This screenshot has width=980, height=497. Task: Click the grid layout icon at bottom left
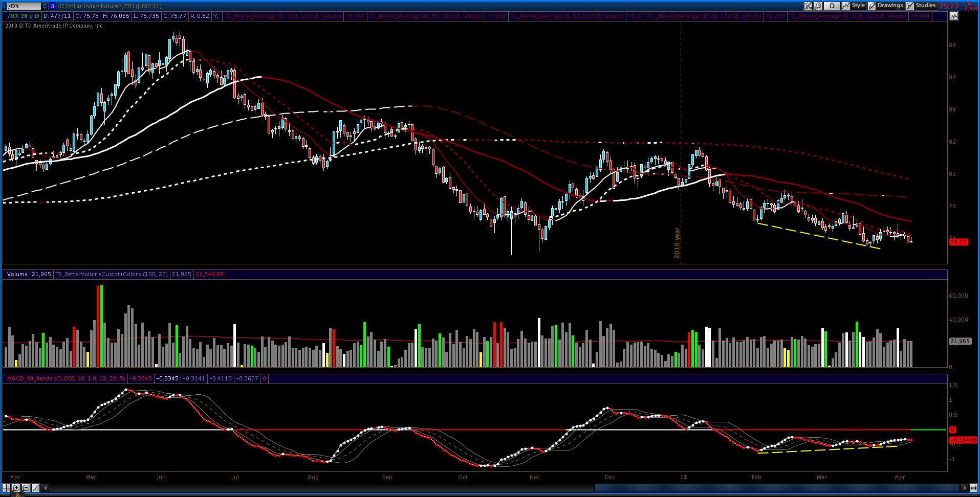point(6,488)
